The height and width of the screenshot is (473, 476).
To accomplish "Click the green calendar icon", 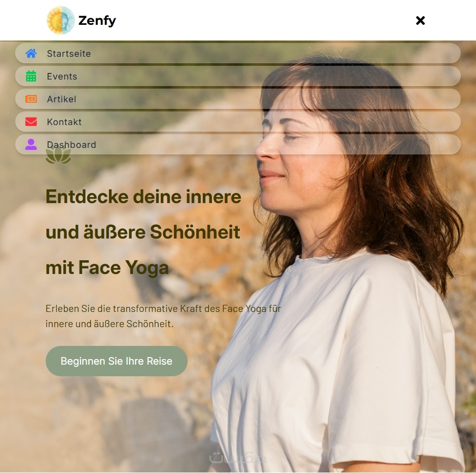I will click(31, 76).
